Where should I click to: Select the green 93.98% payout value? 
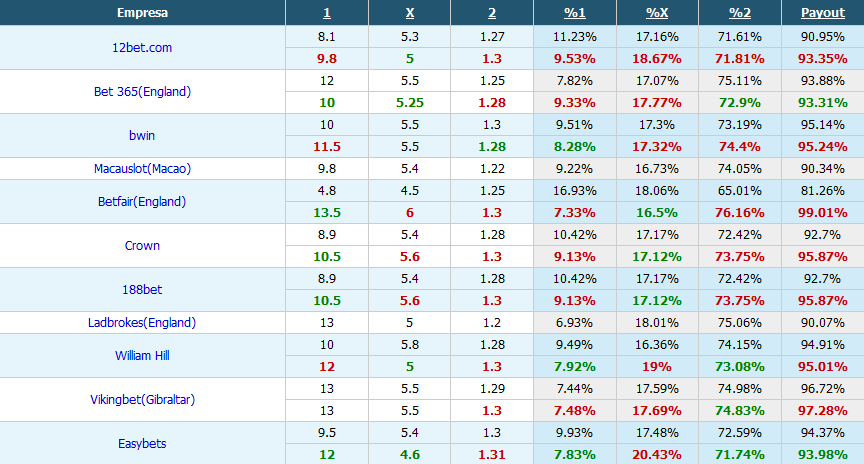(x=823, y=455)
